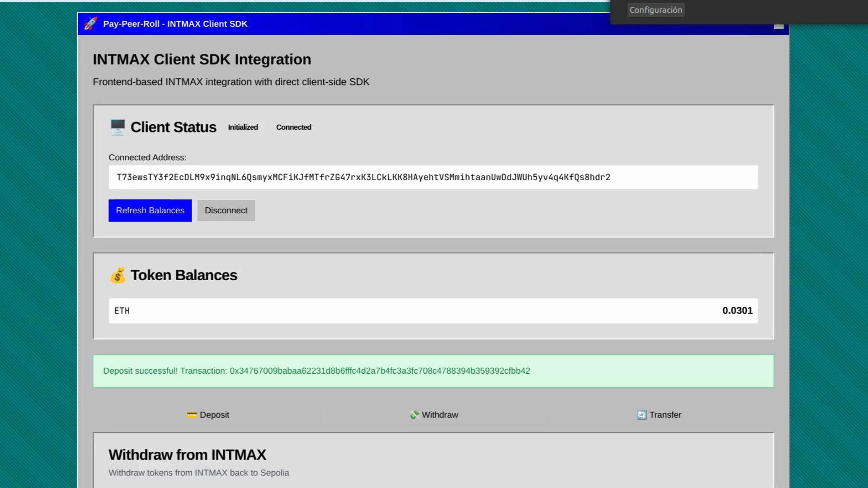Click the INTMAX Client SDK Integration heading

[x=202, y=59]
